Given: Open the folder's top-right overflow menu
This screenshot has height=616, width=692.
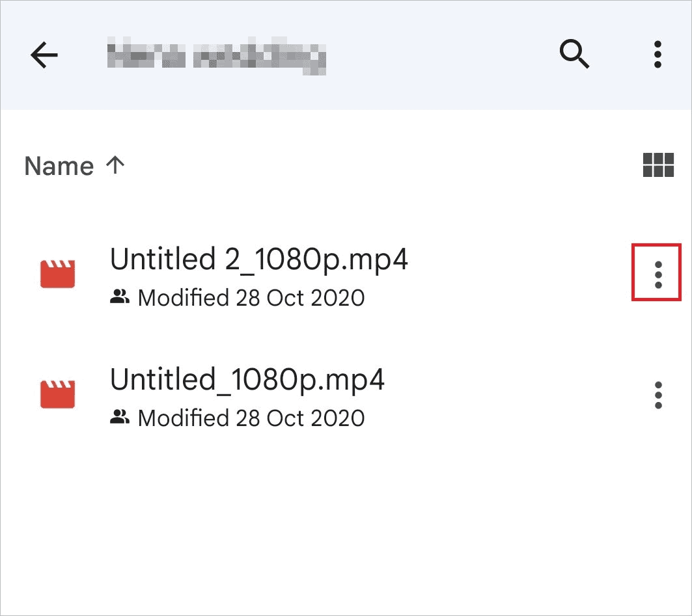Looking at the screenshot, I should (x=657, y=55).
